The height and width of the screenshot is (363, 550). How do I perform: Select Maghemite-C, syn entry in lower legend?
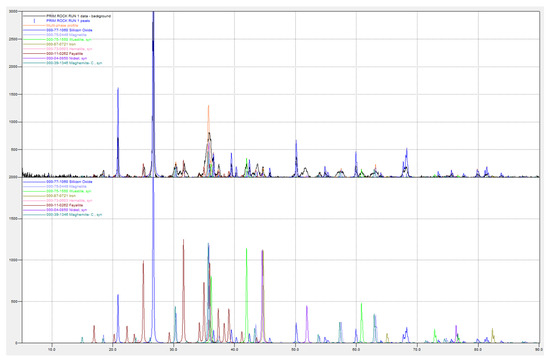(74, 215)
